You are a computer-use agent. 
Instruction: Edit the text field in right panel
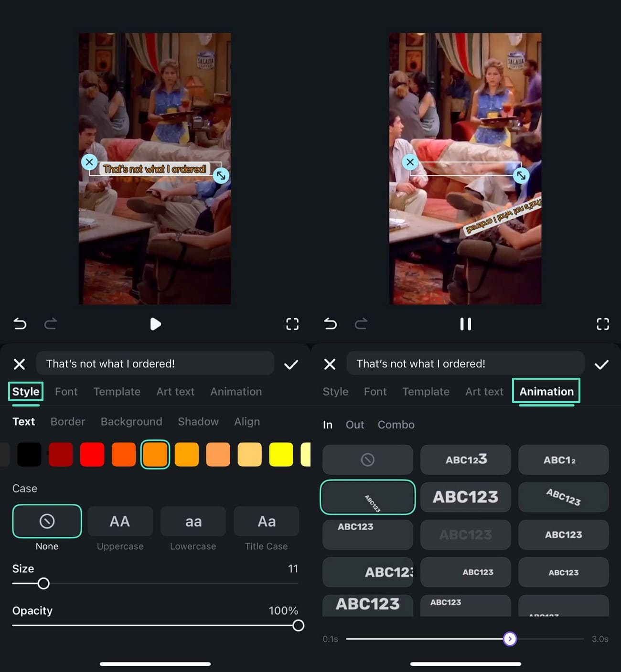pyautogui.click(x=466, y=363)
